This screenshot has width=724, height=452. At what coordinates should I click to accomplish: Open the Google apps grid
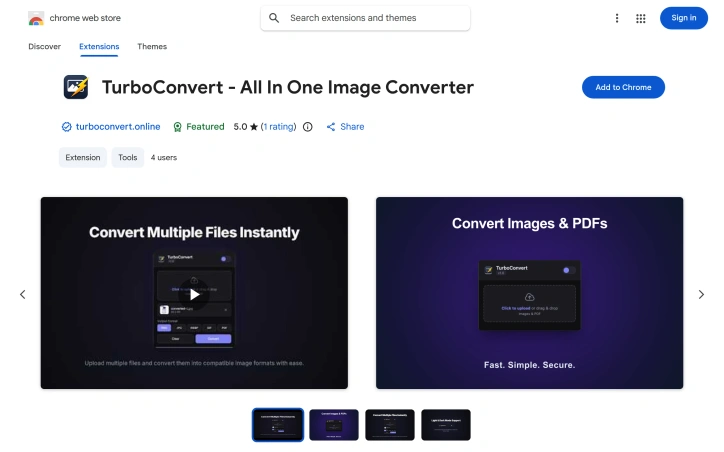[x=640, y=18]
